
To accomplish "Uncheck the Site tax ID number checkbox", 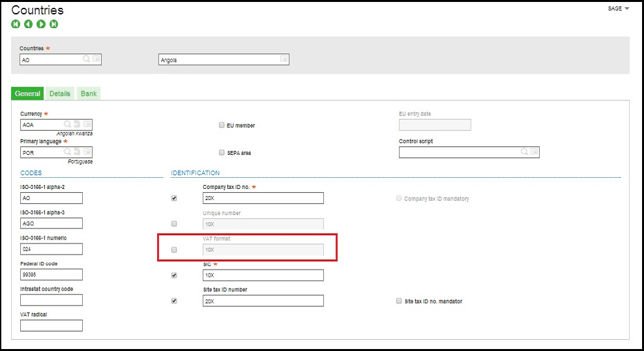I will point(174,301).
